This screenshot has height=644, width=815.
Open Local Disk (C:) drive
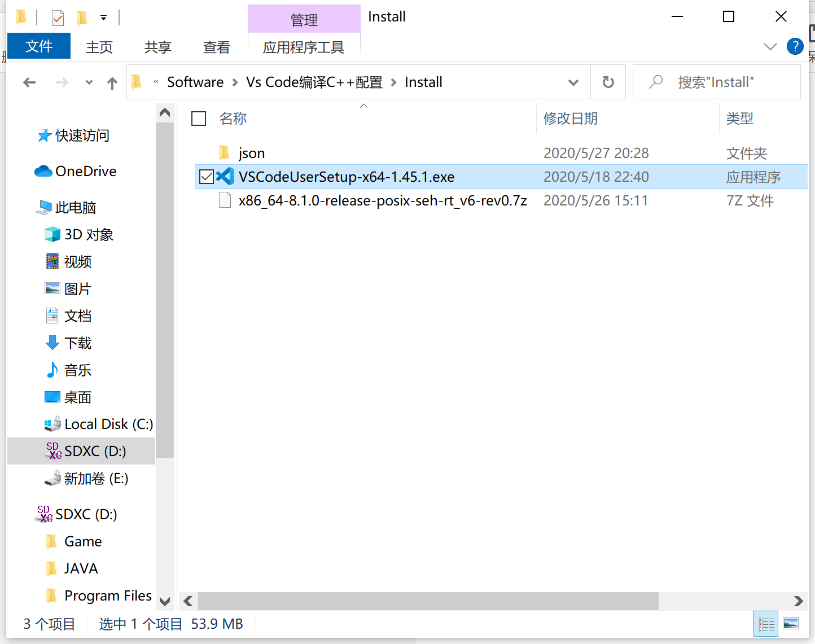pyautogui.click(x=108, y=424)
